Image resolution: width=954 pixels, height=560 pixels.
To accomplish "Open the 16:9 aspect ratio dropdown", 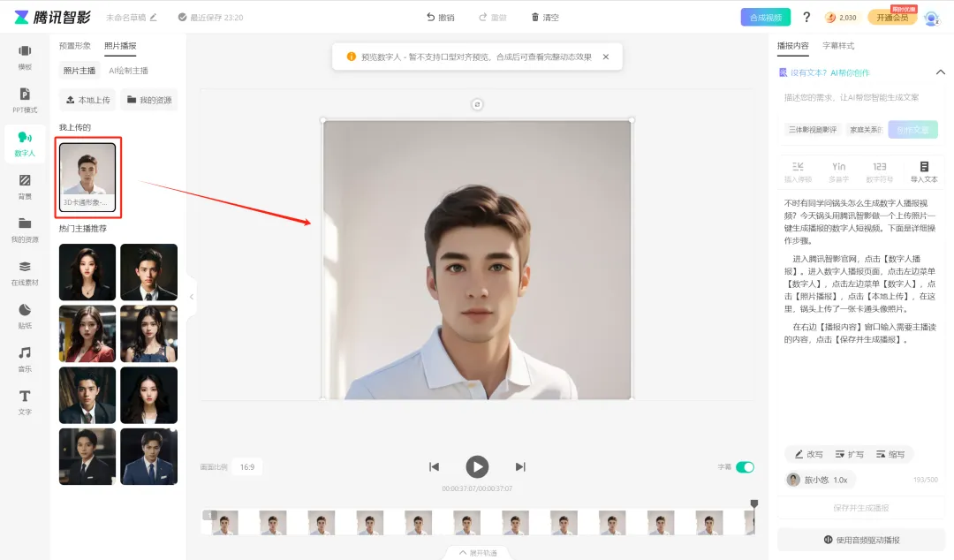I will [x=247, y=467].
